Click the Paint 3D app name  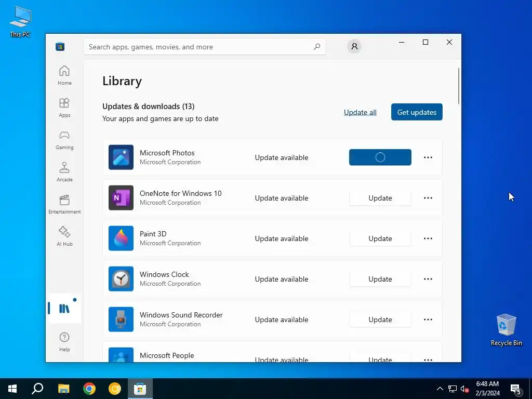pos(153,234)
